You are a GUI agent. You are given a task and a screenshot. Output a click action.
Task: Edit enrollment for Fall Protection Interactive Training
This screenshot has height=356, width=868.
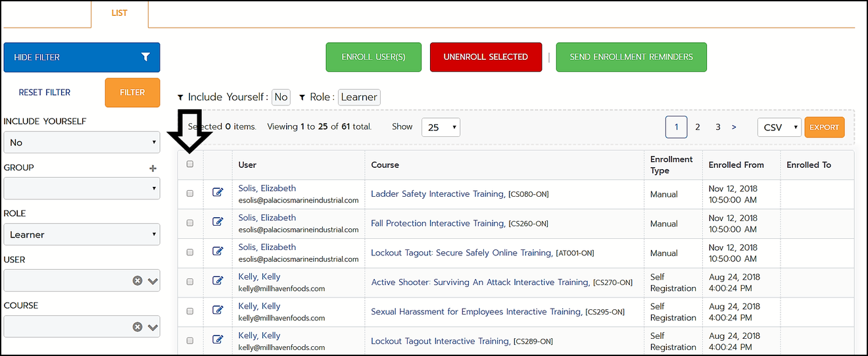(218, 222)
